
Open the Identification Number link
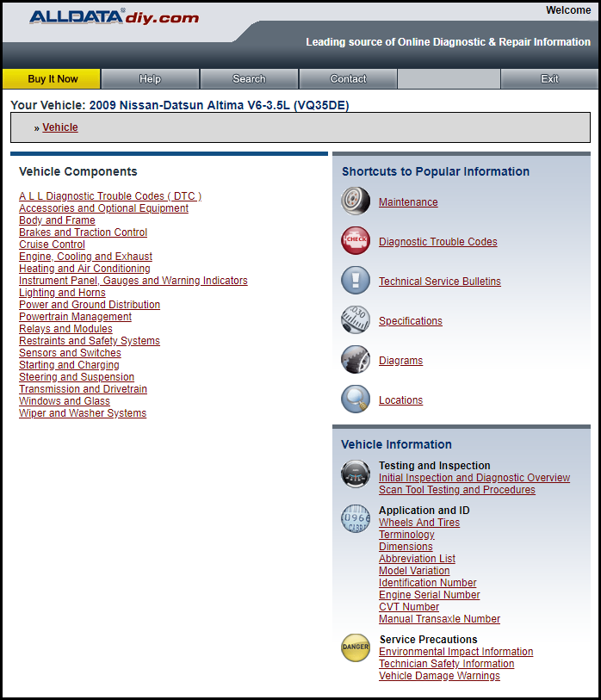[x=428, y=583]
